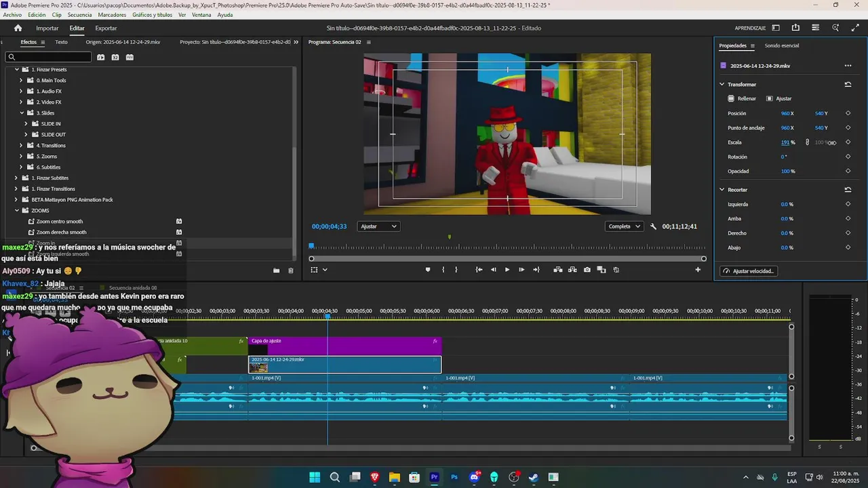
Task: Expand BETA Mattayon PNG Animation Pack
Action: (16, 199)
